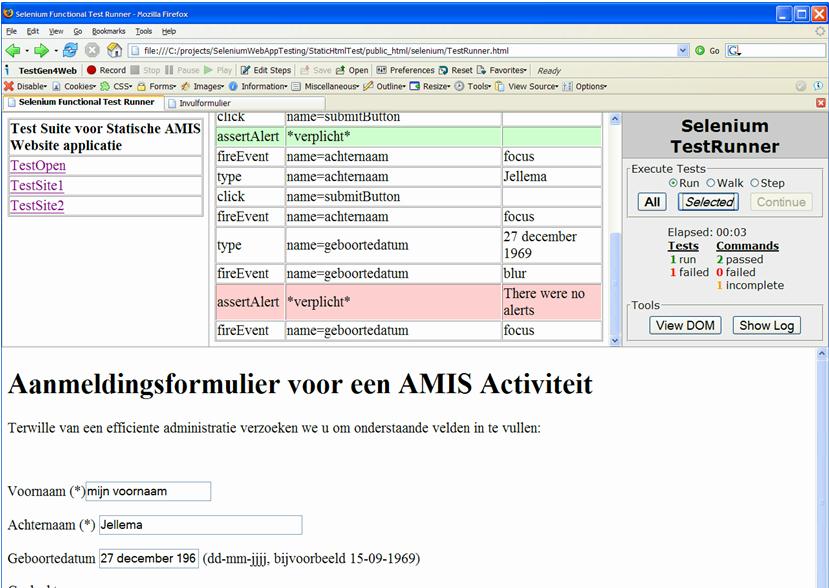
Task: Open the View menu
Action: point(56,31)
